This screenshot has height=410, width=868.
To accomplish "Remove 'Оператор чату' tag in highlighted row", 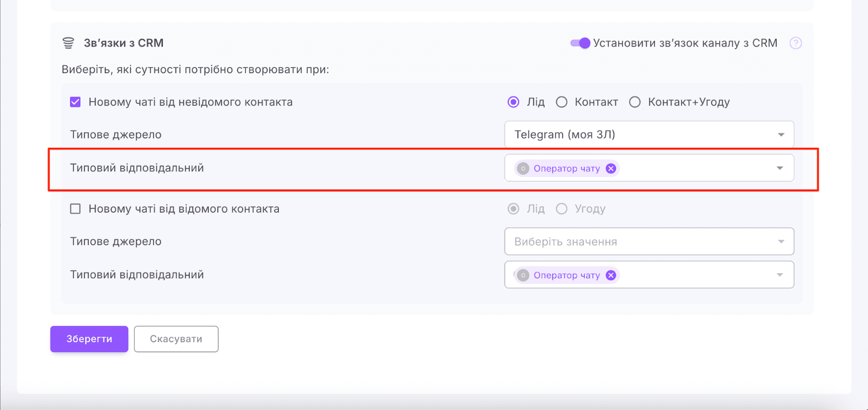I will pyautogui.click(x=611, y=169).
